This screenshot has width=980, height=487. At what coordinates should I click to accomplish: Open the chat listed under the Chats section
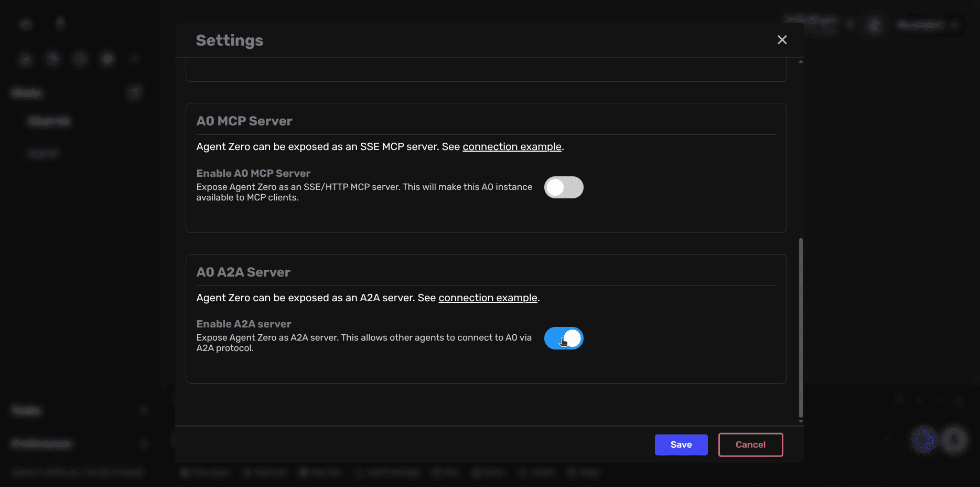49,121
